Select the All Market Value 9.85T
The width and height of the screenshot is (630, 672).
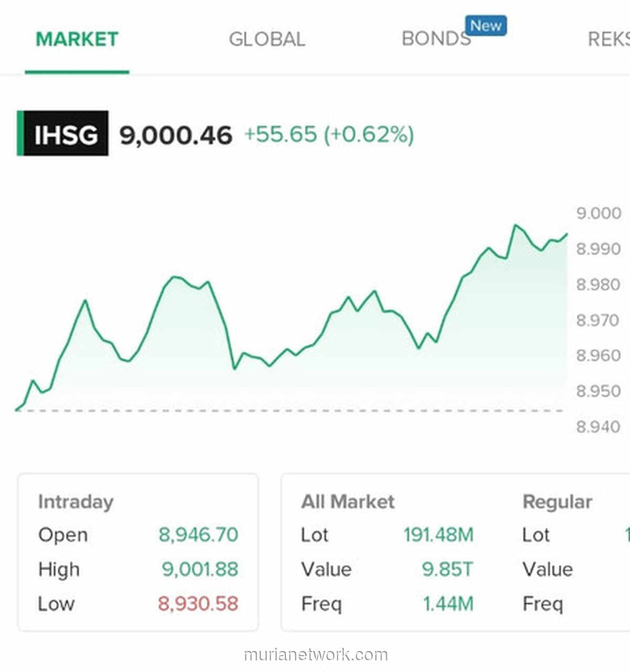coord(447,569)
